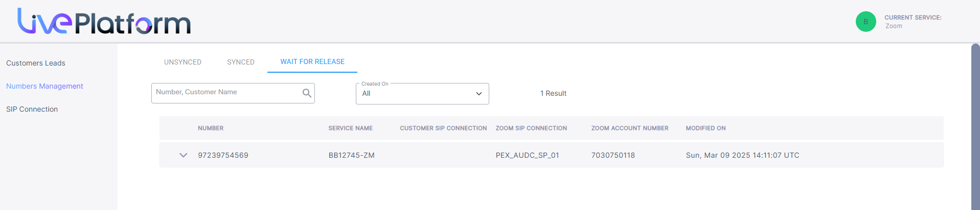
Task: Focus the Number, Customer Name search field
Action: (227, 93)
